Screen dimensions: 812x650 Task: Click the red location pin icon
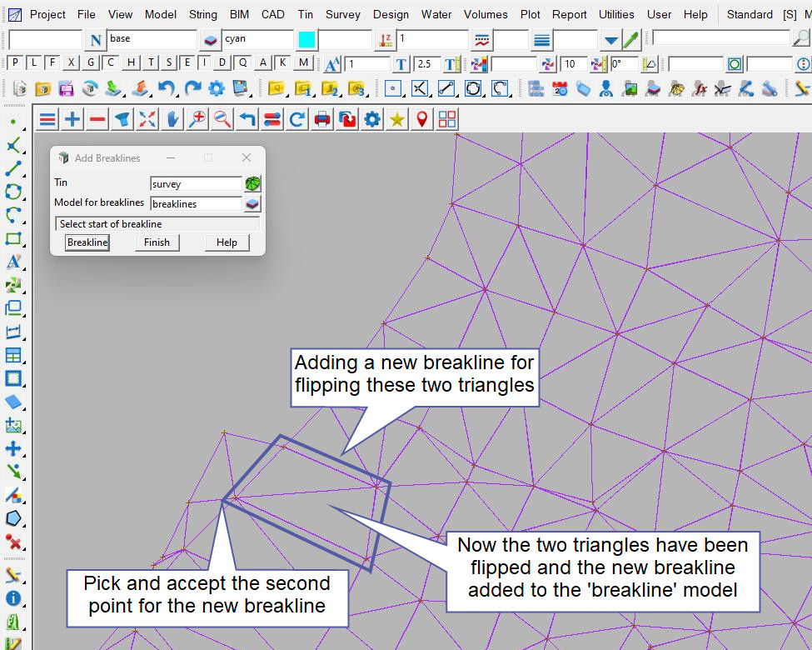tap(422, 120)
